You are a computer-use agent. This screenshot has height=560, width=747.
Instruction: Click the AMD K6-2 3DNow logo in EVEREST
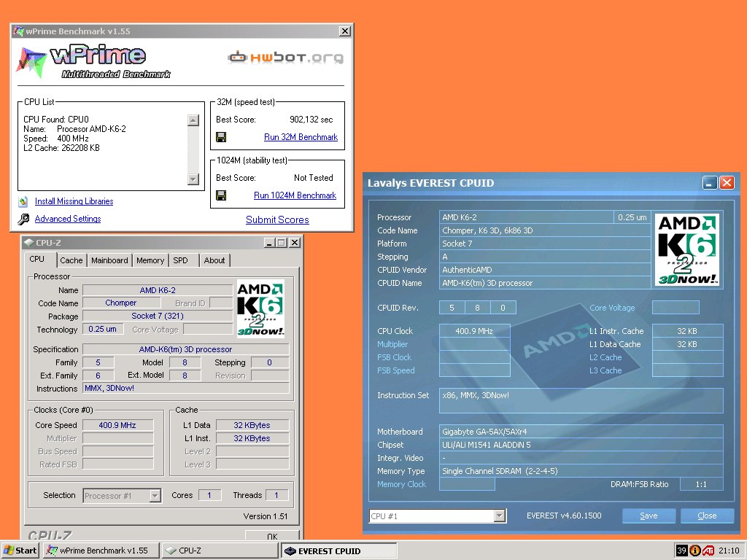point(687,250)
